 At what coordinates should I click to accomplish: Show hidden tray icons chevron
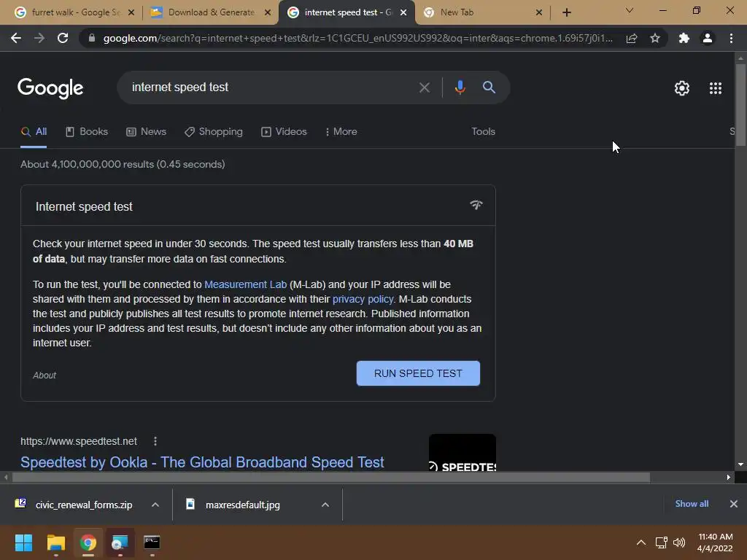(641, 542)
